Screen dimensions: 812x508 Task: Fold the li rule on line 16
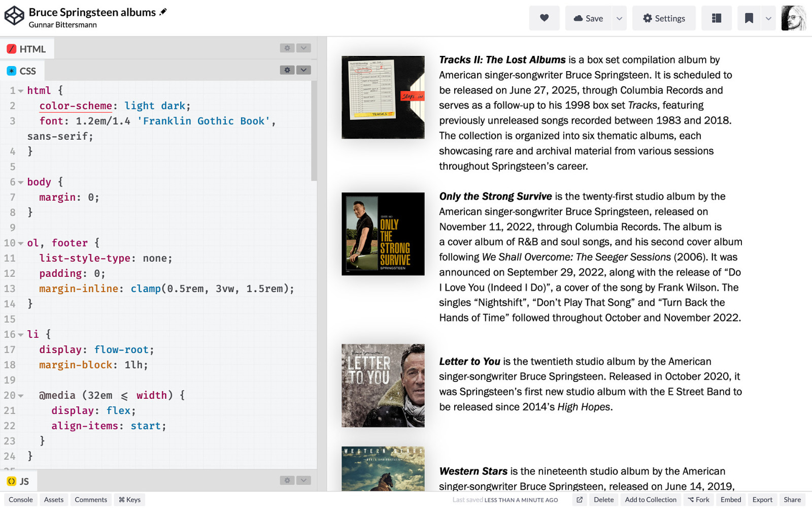pos(21,335)
